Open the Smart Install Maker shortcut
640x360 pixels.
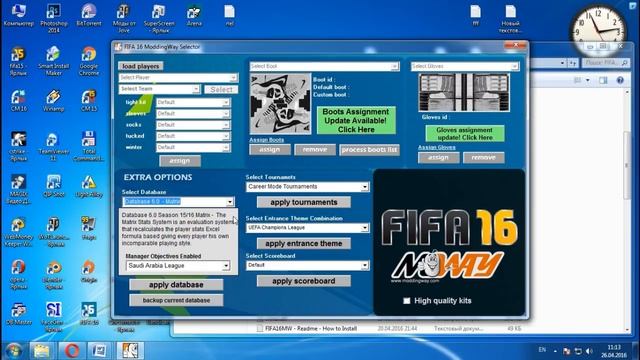click(x=53, y=61)
